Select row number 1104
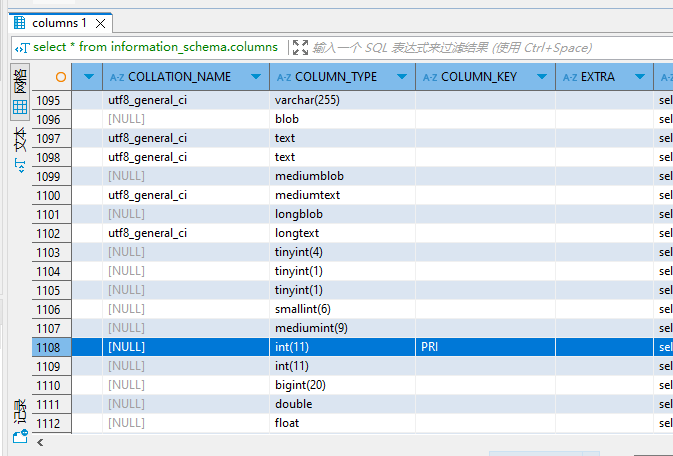Viewport: 673px width, 456px height. [x=52, y=271]
